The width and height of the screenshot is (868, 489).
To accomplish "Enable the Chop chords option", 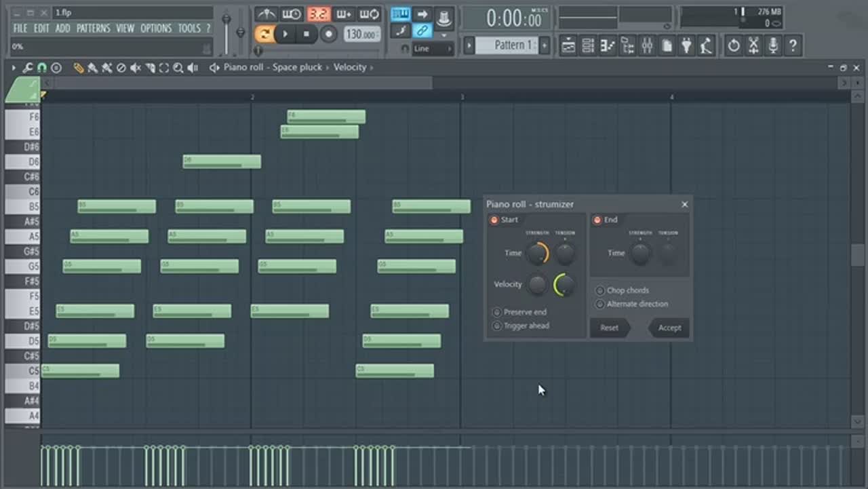I will [599, 290].
